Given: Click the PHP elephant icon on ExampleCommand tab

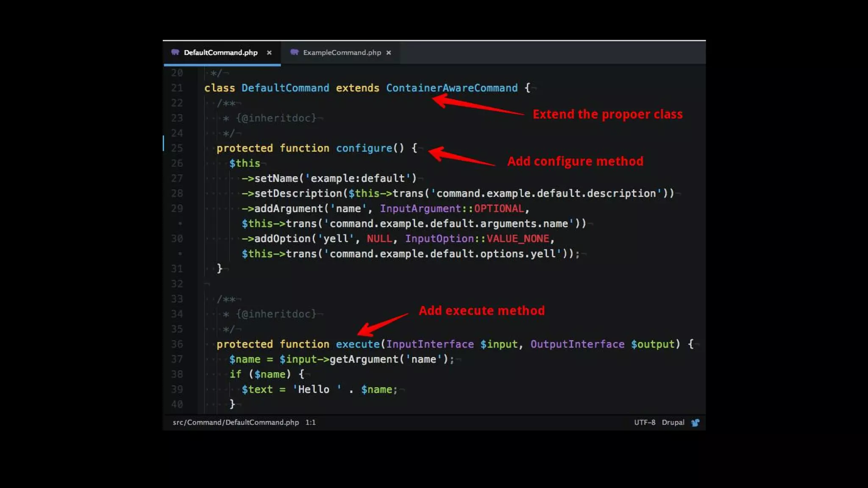Looking at the screenshot, I should click(x=295, y=52).
